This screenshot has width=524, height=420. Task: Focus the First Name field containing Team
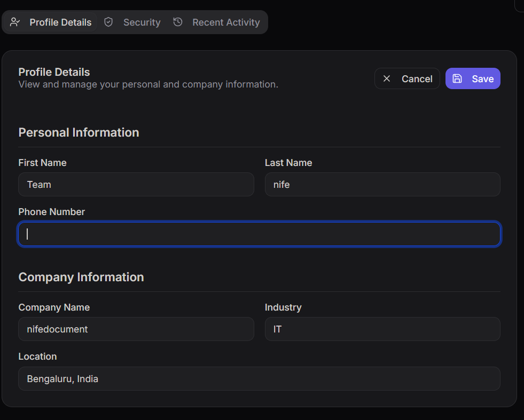point(136,185)
